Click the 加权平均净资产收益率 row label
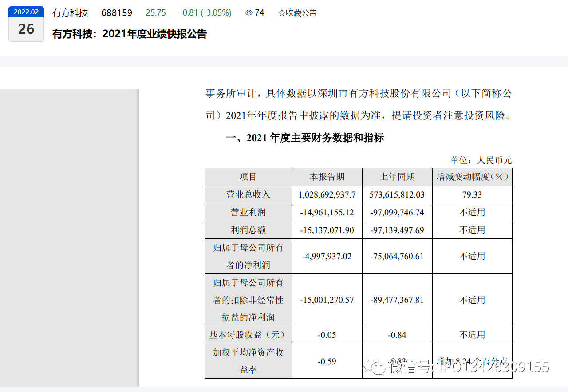568x392 pixels. click(248, 361)
